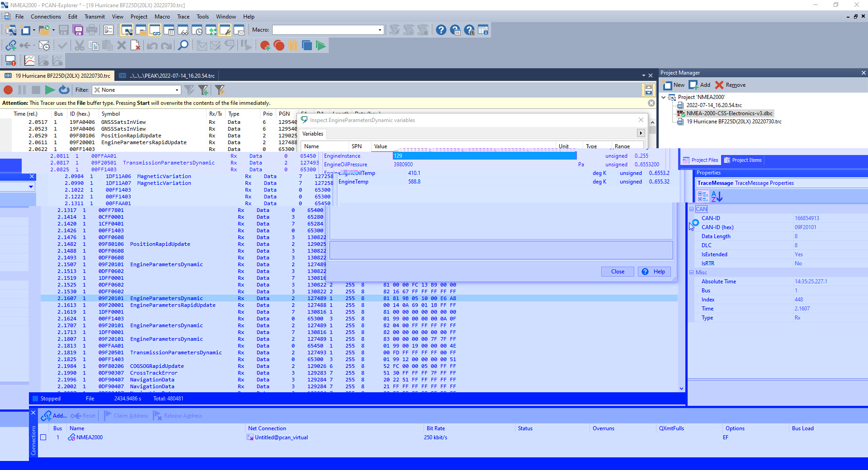Open the Transmit menu
The image size is (868, 470).
click(94, 17)
